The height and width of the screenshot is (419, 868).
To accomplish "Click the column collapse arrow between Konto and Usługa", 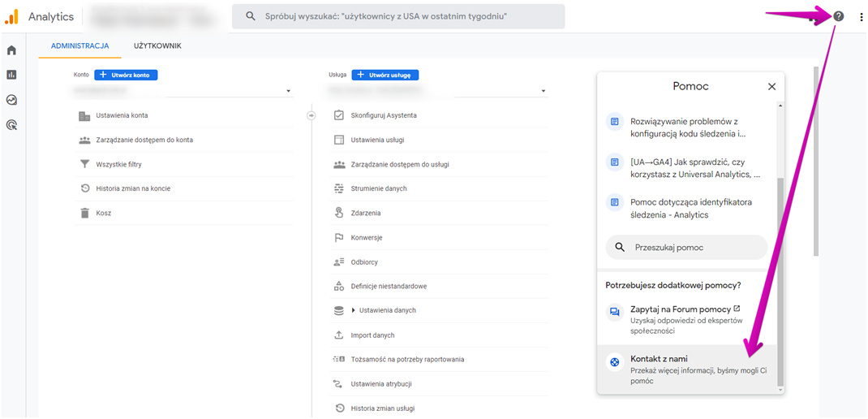I will tap(311, 115).
